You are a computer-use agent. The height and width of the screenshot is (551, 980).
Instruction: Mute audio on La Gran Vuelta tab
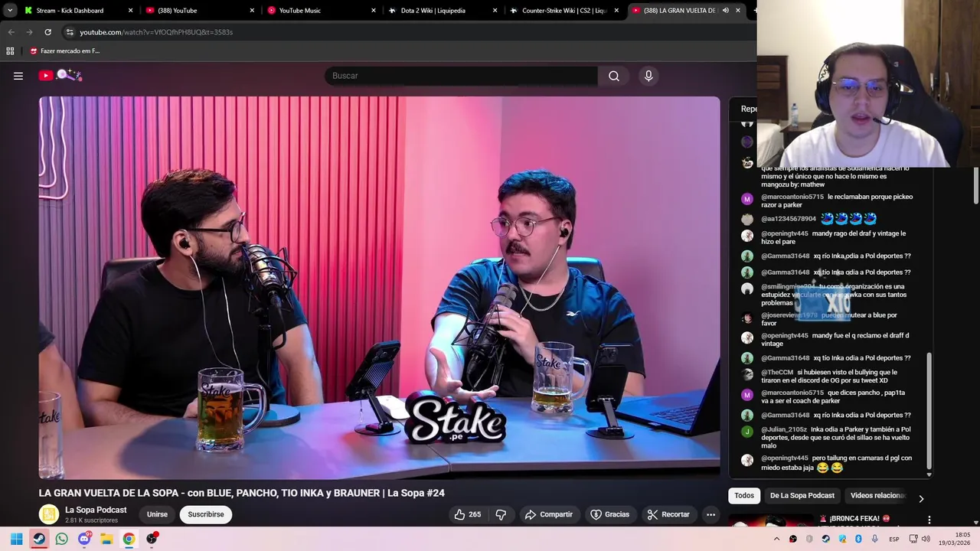pos(725,11)
